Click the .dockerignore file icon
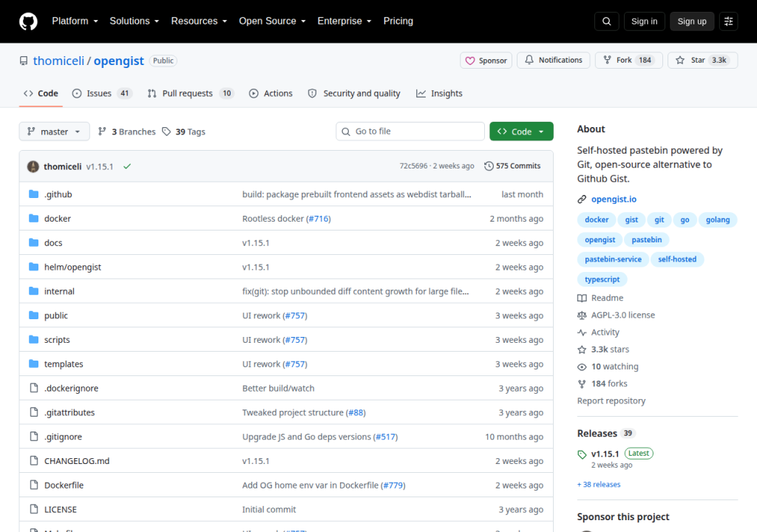757x532 pixels. pos(34,388)
